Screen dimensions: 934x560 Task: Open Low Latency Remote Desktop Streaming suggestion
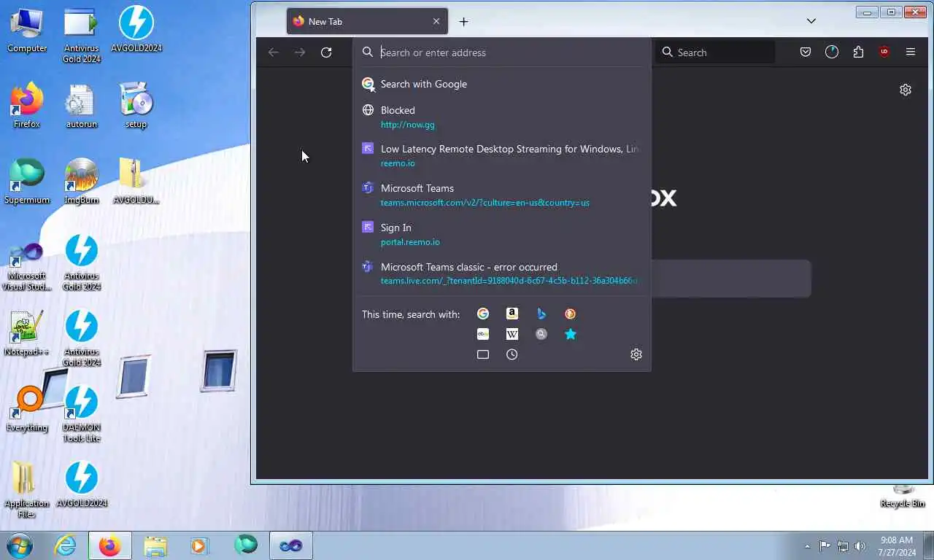(x=502, y=155)
